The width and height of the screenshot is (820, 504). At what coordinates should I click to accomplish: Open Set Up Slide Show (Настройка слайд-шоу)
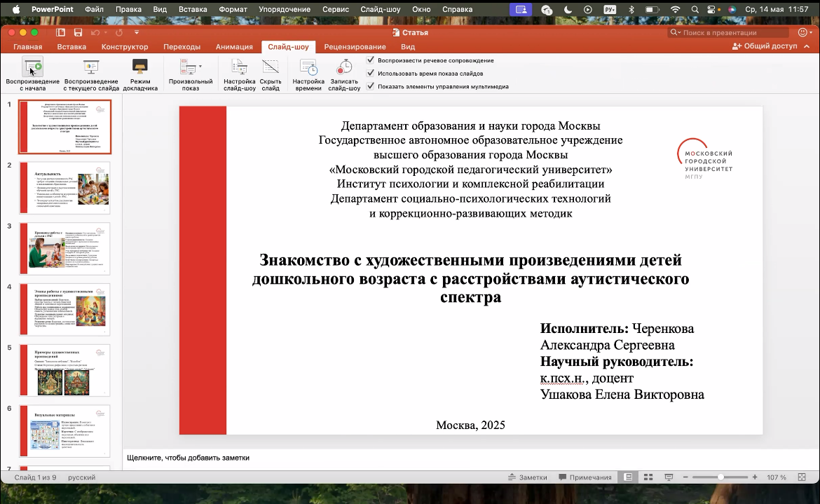tap(239, 67)
